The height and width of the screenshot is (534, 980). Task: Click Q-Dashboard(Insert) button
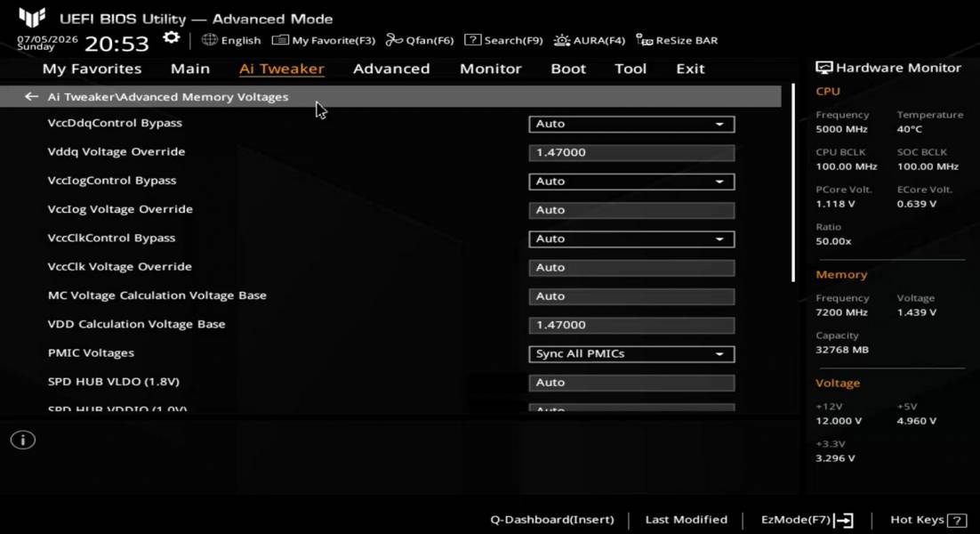552,520
